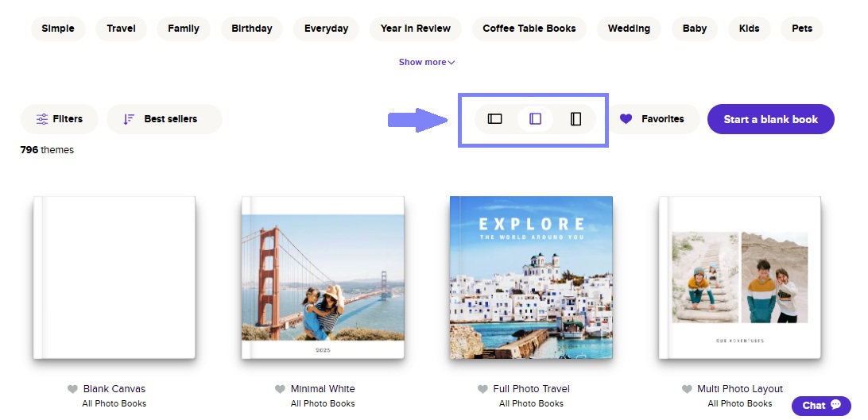The width and height of the screenshot is (868, 420).
Task: Open the Minimal White book thumbnail
Action: pos(323,277)
